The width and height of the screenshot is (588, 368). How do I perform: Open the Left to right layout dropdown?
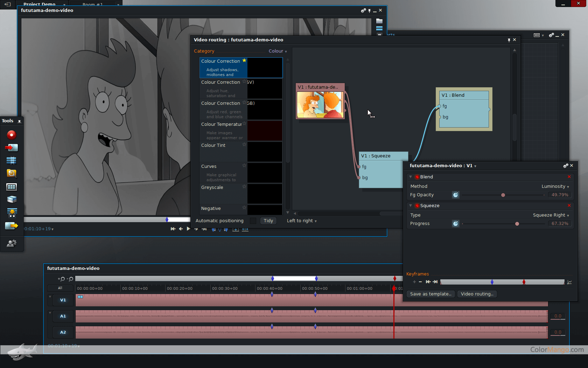(302, 221)
